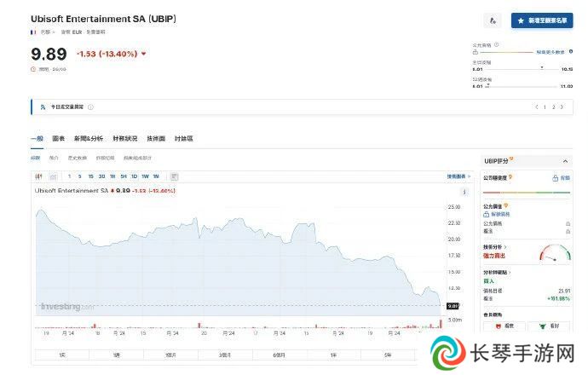Image resolution: width=588 pixels, height=375 pixels.
Task: Open the 歷史數據 historical data sub-tab
Action: [78, 158]
